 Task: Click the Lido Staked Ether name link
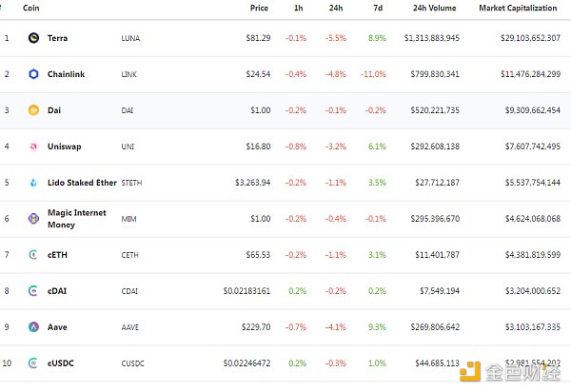[x=82, y=183]
